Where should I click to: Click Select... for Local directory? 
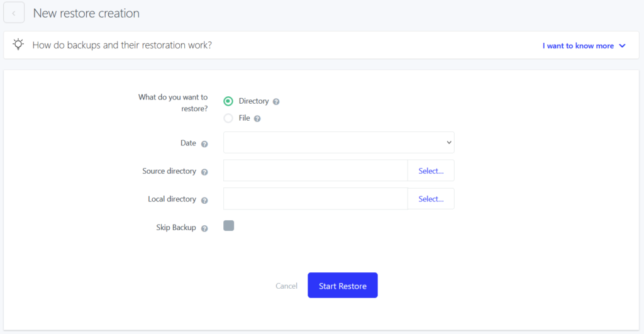coord(431,199)
